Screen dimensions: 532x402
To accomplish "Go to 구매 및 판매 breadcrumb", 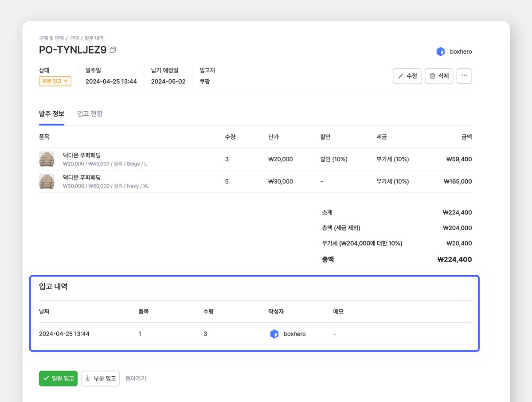I will tap(51, 38).
